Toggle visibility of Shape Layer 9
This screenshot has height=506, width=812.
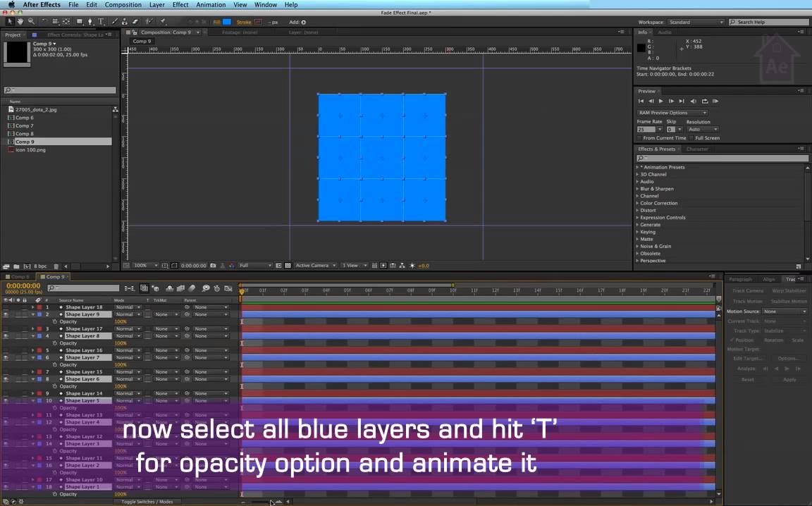[6, 314]
